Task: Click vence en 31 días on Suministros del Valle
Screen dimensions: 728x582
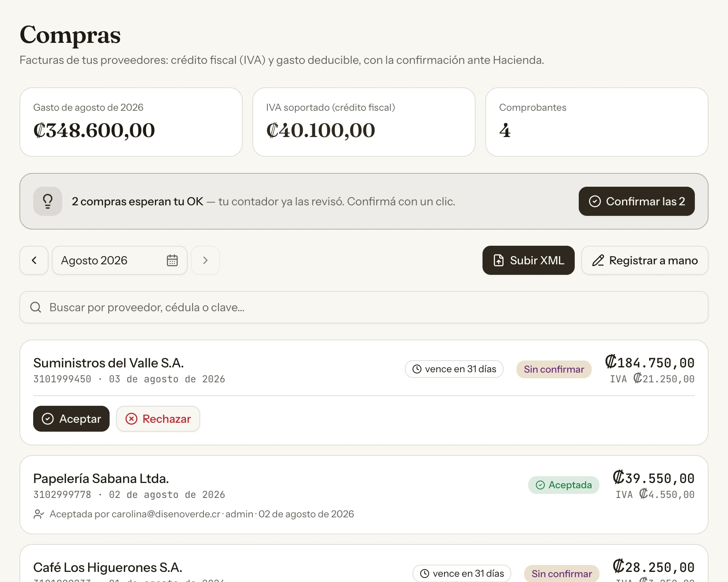Action: 454,369
